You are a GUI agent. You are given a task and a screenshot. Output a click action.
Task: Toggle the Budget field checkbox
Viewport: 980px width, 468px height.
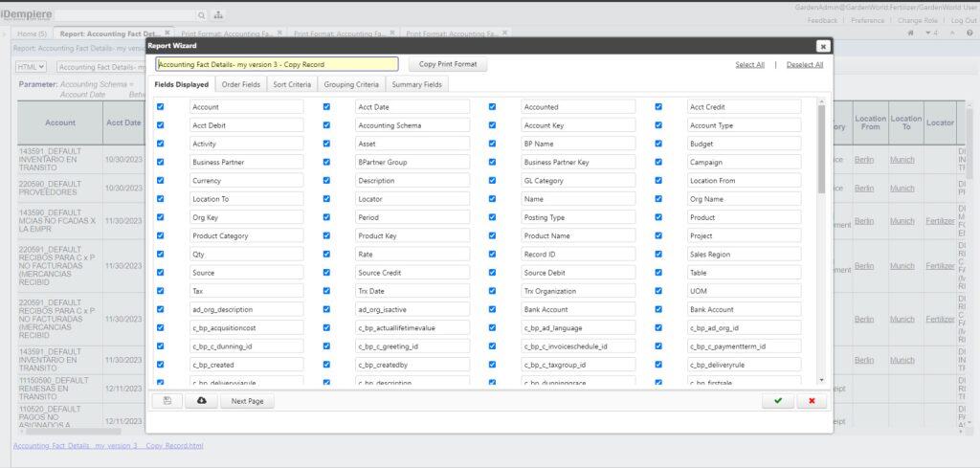point(658,144)
